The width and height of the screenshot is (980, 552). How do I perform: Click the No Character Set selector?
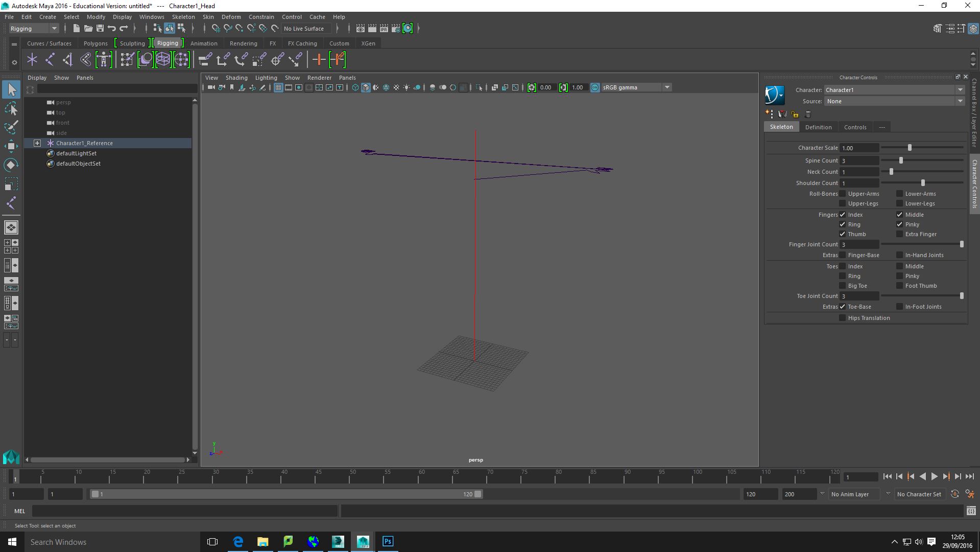click(919, 494)
